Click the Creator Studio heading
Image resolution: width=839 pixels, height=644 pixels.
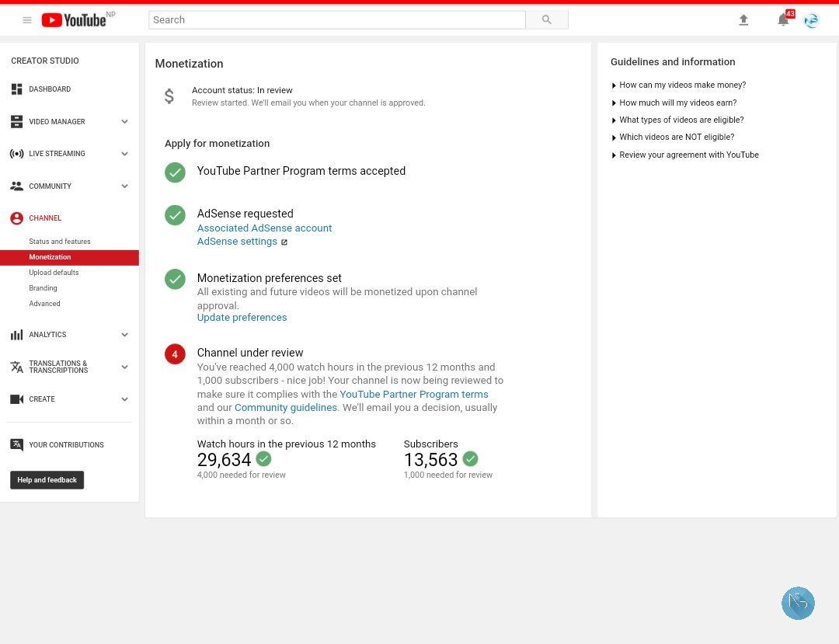pos(45,61)
